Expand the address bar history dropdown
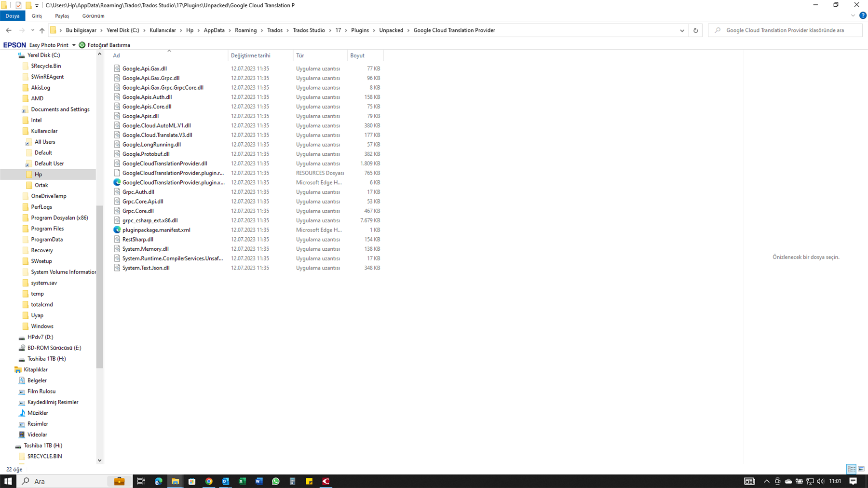Viewport: 868px width, 488px height. (x=682, y=30)
